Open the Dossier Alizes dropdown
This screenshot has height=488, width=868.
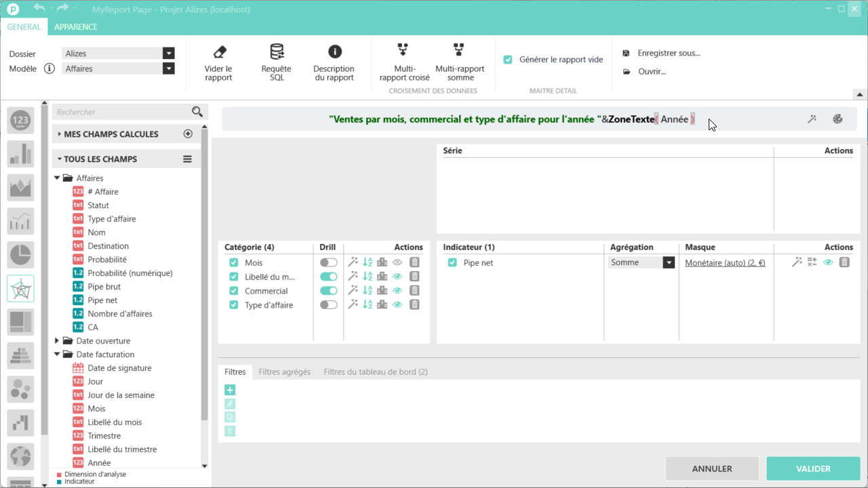[x=168, y=54]
